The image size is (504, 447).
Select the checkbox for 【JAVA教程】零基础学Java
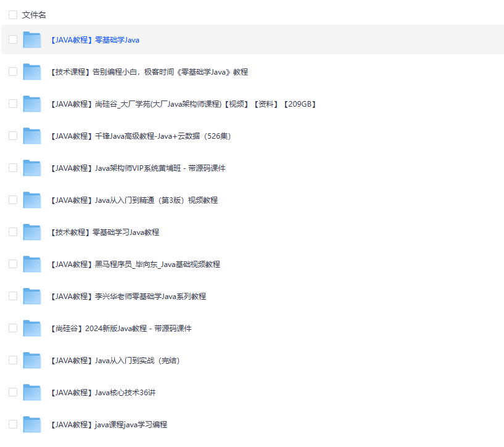tap(13, 39)
